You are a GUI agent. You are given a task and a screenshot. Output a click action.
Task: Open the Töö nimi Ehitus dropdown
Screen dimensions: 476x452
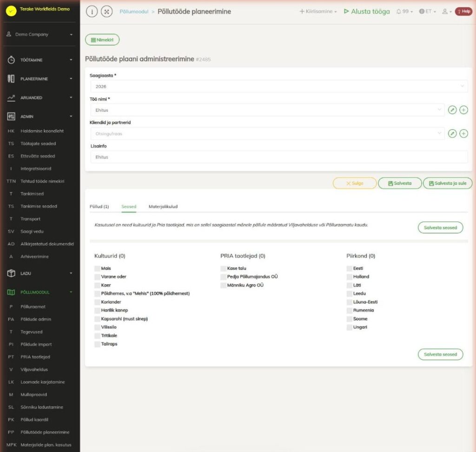(x=267, y=110)
